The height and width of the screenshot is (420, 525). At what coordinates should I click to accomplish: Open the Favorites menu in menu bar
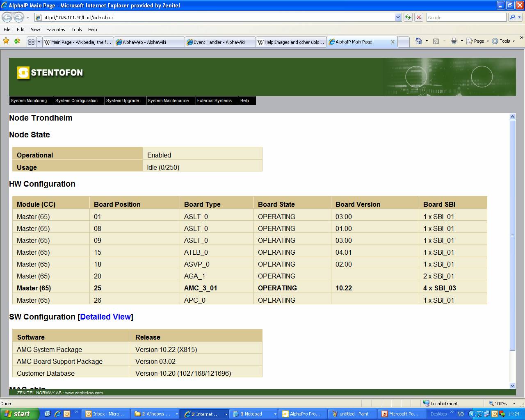point(55,30)
